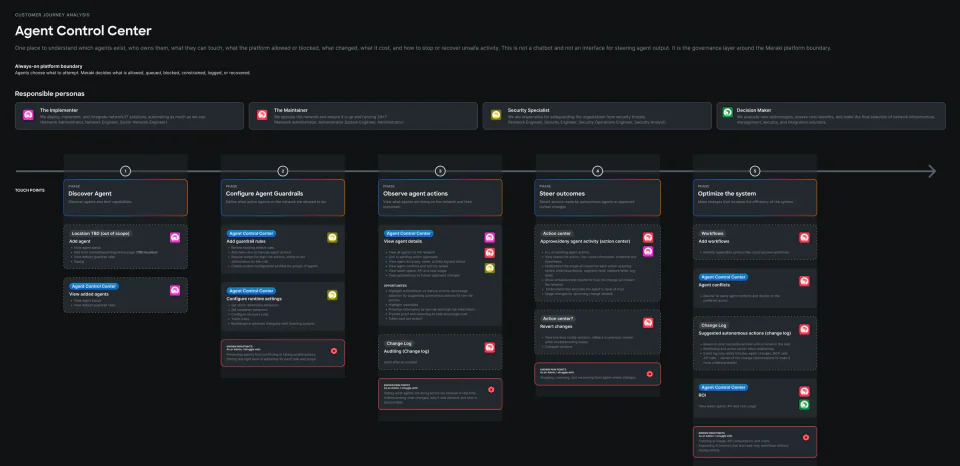
Task: Click the OPPORTUNITIES subheading in View agent details
Action: click(396, 285)
